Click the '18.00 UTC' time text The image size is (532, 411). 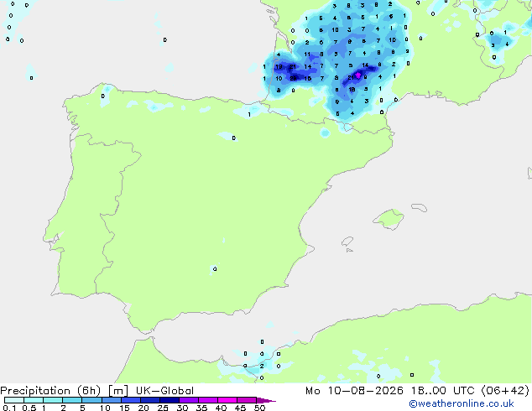(442, 391)
